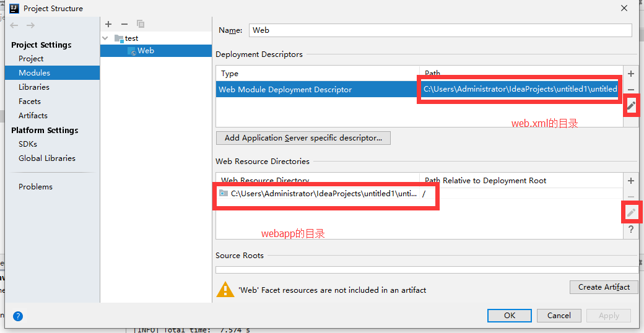This screenshot has height=333, width=644.
Task: Copy the selected module facet
Action: 141,24
